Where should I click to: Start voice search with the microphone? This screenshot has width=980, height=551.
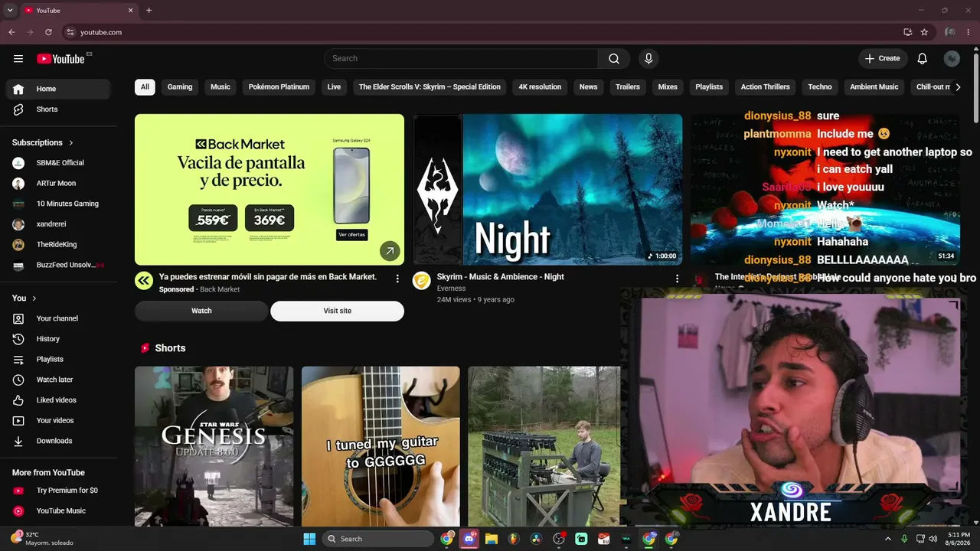tap(648, 59)
